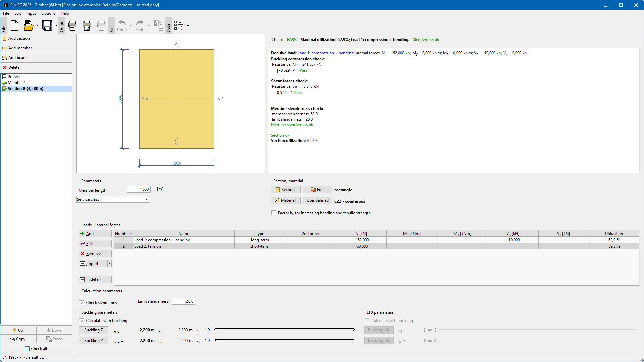The image size is (644, 362).
Task: Open Load 1: compression + bending link
Action: 325,53
